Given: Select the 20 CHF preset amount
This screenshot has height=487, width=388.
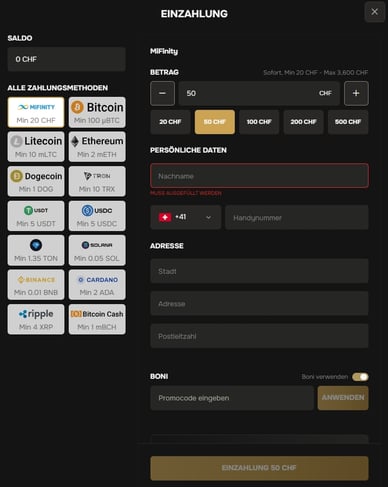Looking at the screenshot, I should 170,122.
